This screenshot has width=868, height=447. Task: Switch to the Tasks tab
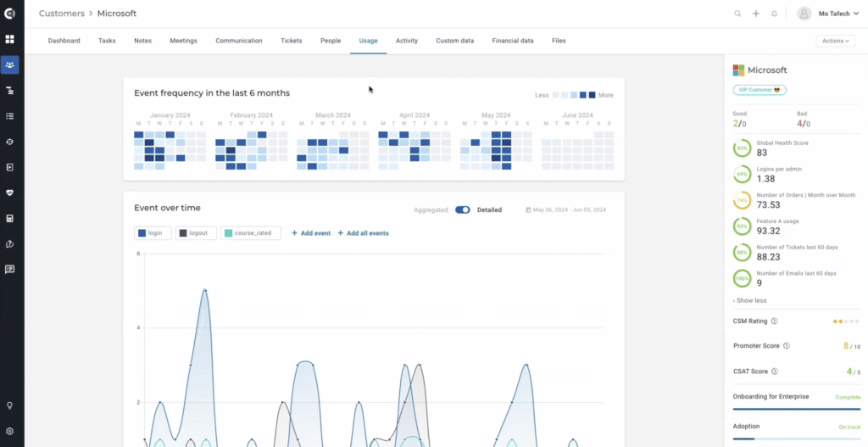tap(107, 41)
